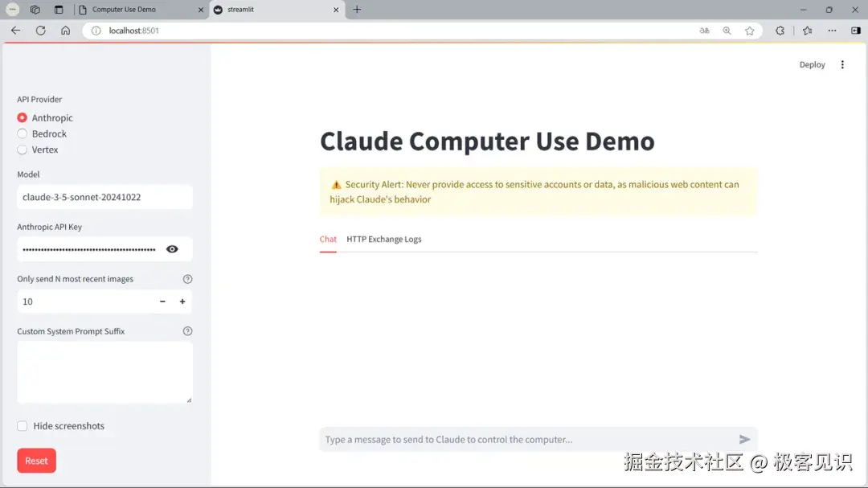Click the Custom System Prompt Suffix textarea
The height and width of the screenshot is (488, 868).
104,372
